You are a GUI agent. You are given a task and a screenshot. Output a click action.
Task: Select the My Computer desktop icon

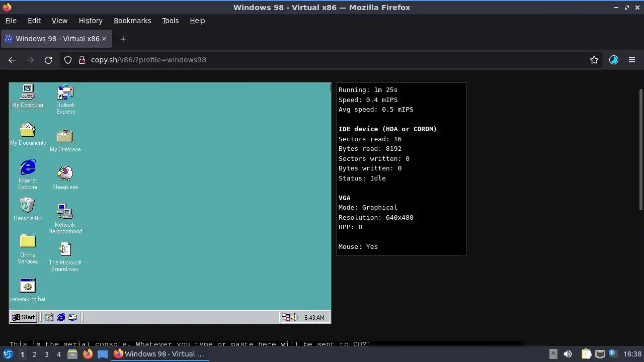click(x=28, y=96)
